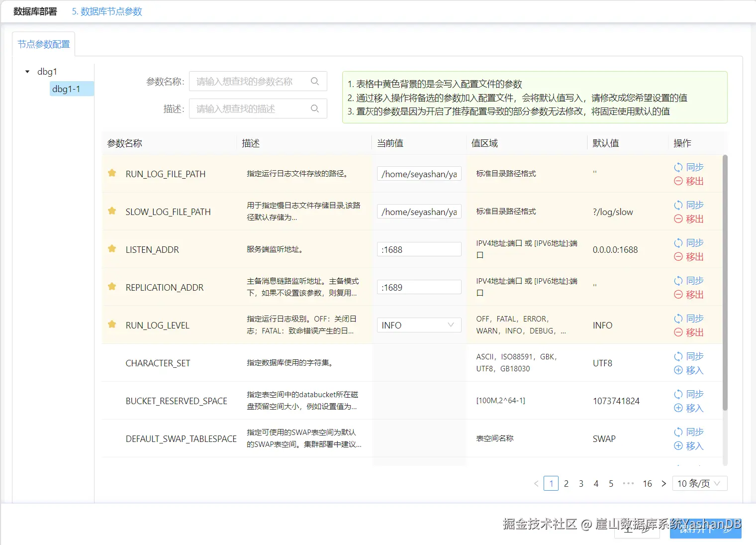
Task: Edit SLOW_LOG_FILE_PATH current value field
Action: 419,212
